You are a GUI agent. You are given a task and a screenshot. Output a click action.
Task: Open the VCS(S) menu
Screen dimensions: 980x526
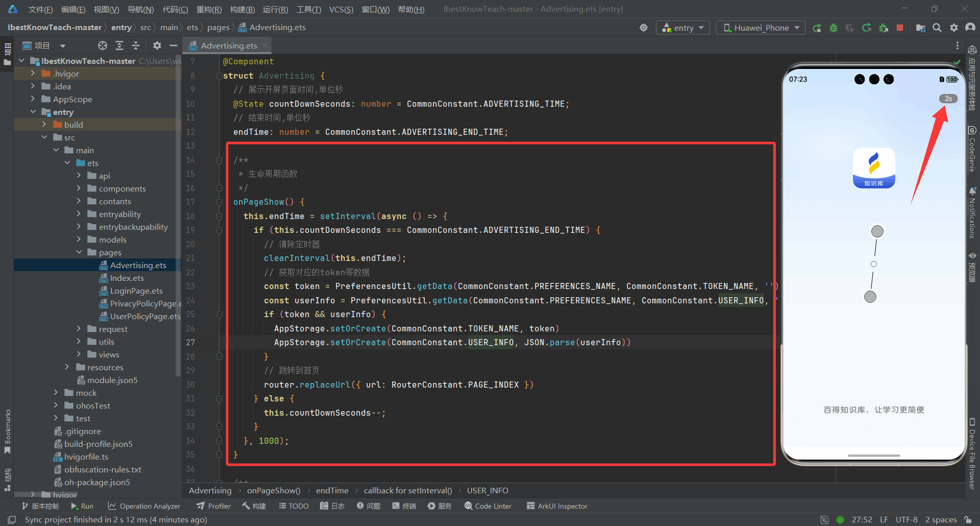coord(341,9)
